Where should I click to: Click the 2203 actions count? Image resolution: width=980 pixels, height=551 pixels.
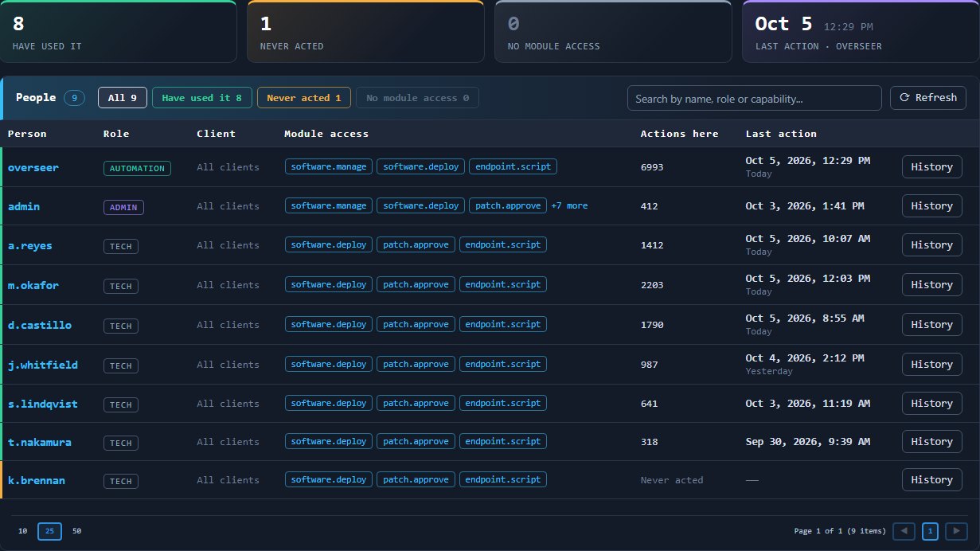[652, 285]
